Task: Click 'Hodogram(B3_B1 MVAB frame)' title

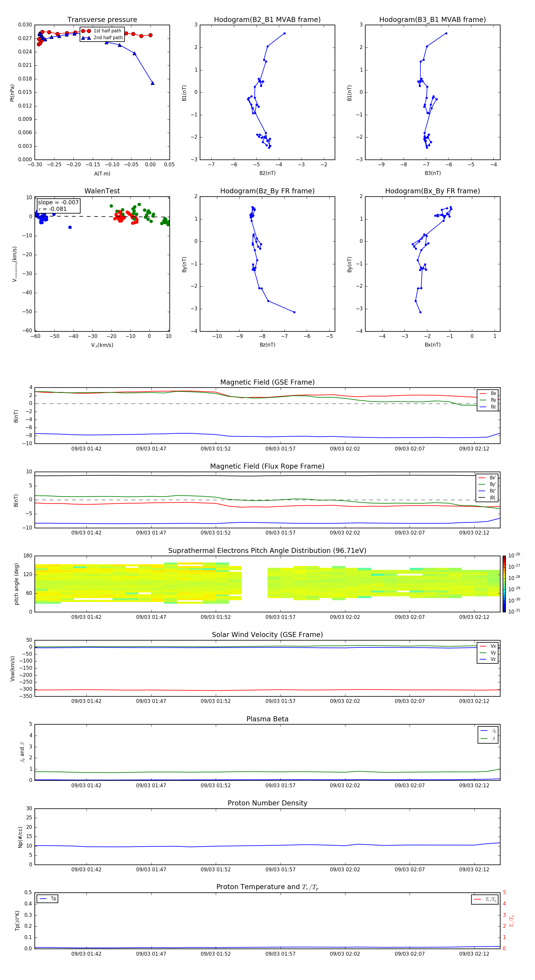Action: click(x=432, y=20)
